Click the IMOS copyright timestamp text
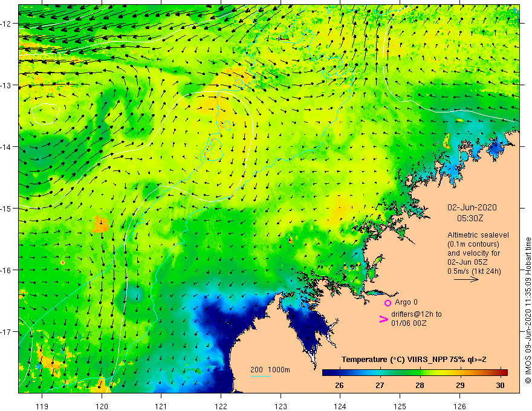Viewport: 532px width, 411px height. [528, 310]
